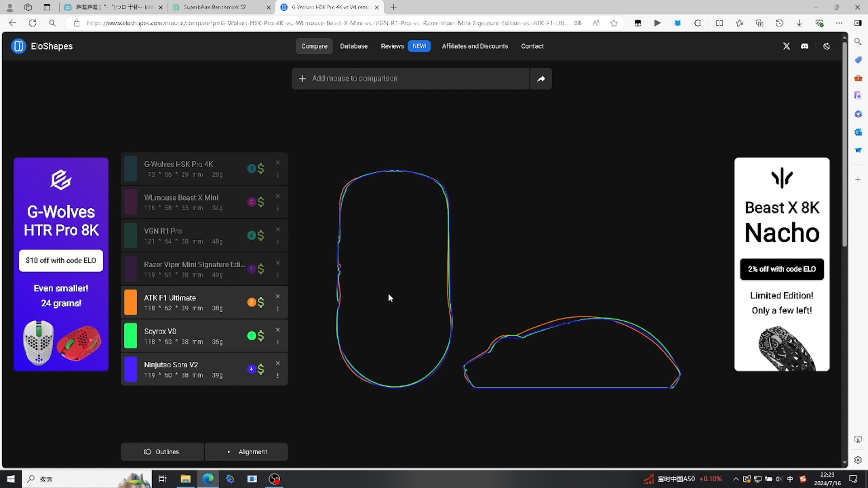
Task: Remove Ninjutso Sora V2 from comparison
Action: pos(278,363)
